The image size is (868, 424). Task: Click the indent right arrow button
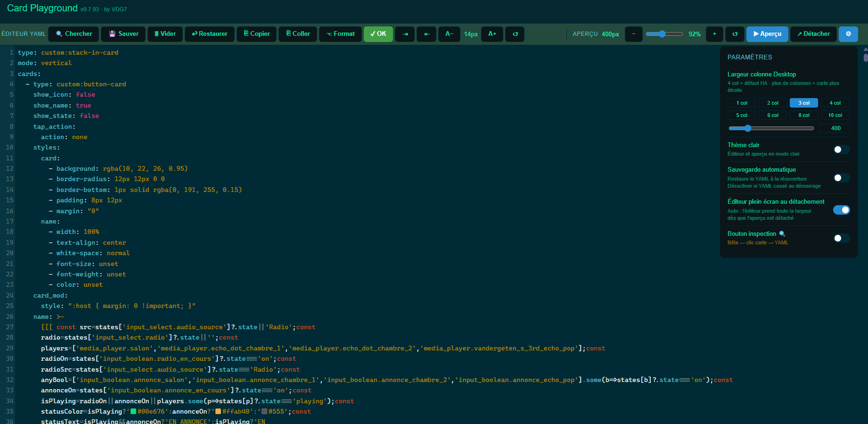[x=405, y=34]
